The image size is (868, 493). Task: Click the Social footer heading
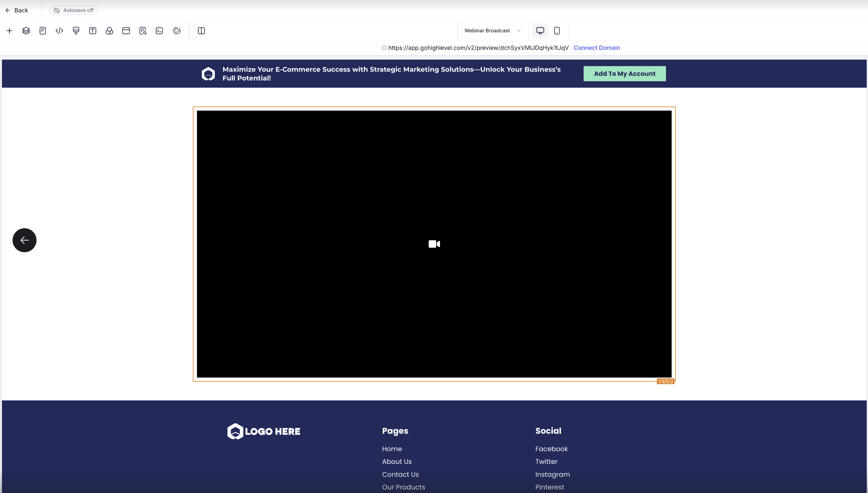coord(548,431)
